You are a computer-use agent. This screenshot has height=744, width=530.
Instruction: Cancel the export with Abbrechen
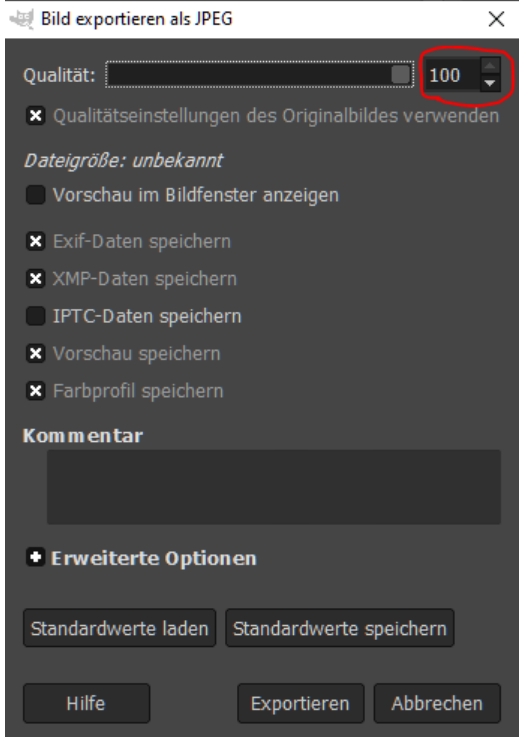pos(437,703)
